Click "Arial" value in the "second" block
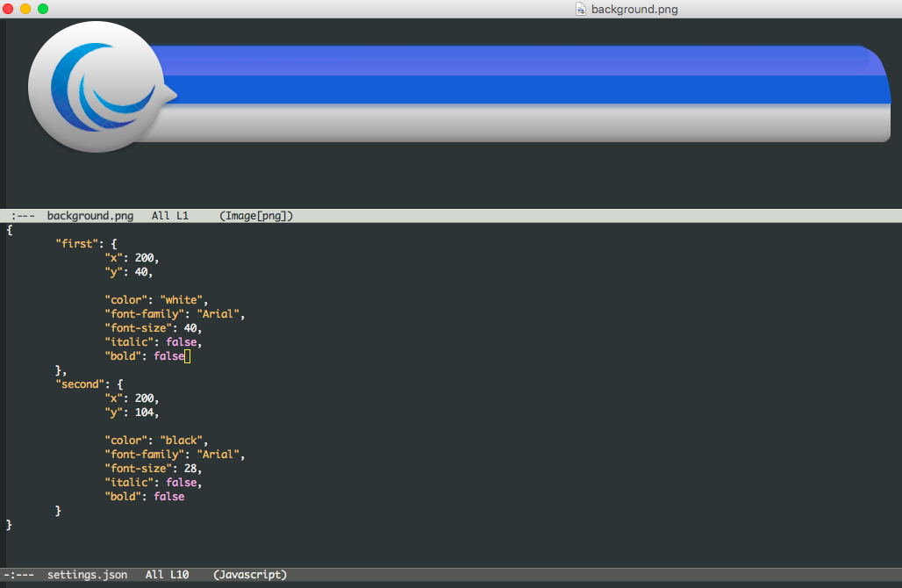Image resolution: width=902 pixels, height=588 pixels. (218, 455)
